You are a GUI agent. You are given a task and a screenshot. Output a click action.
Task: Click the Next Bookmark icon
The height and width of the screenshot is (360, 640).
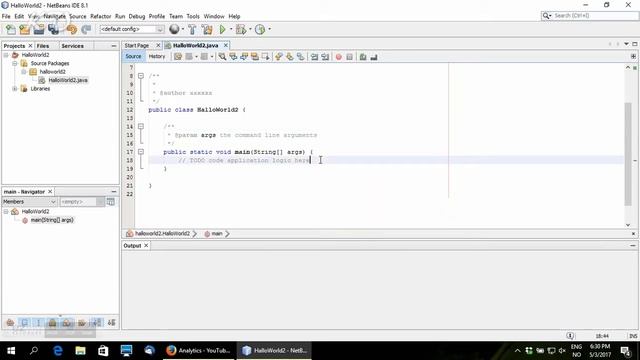pyautogui.click(x=289, y=57)
